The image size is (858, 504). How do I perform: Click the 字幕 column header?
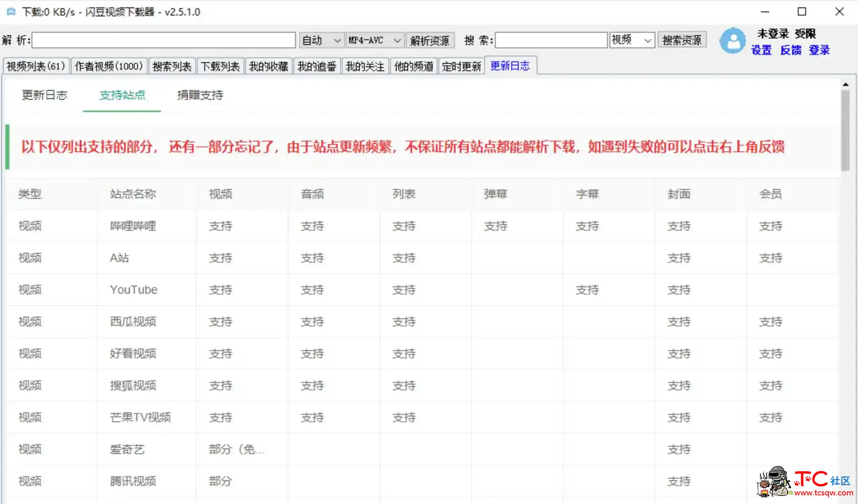coord(587,194)
